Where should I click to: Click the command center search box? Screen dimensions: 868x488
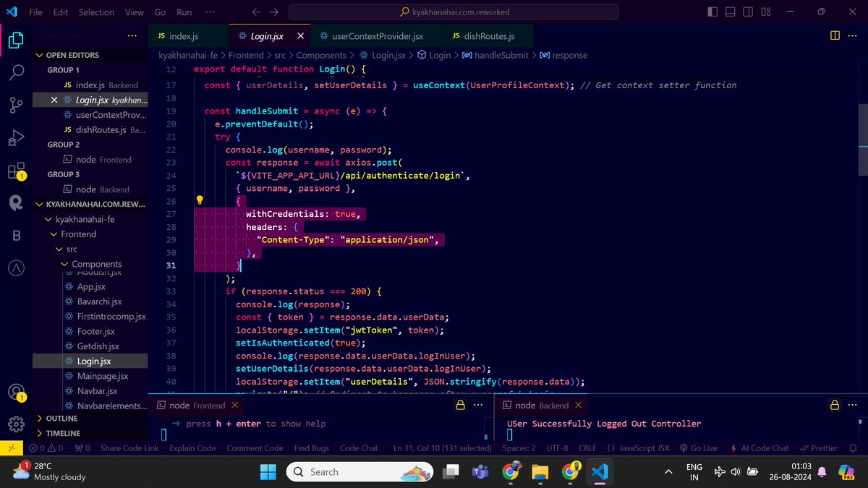coord(454,12)
